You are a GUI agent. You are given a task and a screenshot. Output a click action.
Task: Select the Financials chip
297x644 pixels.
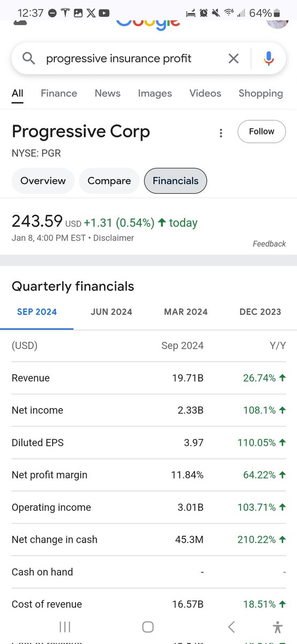coord(175,181)
